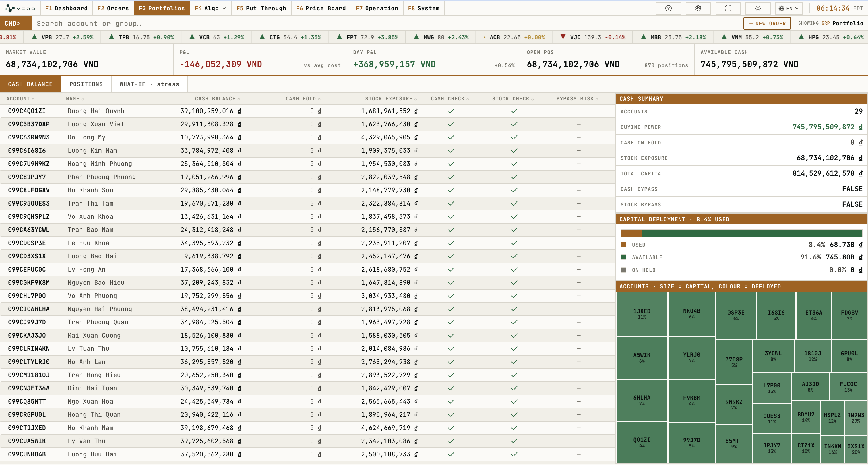Click the + NEW ORDER button
Image resolution: width=868 pixels, height=465 pixels.
(x=767, y=23)
